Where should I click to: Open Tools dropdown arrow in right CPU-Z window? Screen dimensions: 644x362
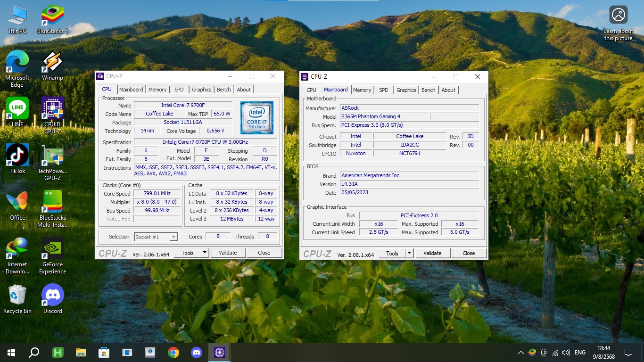[x=410, y=253]
